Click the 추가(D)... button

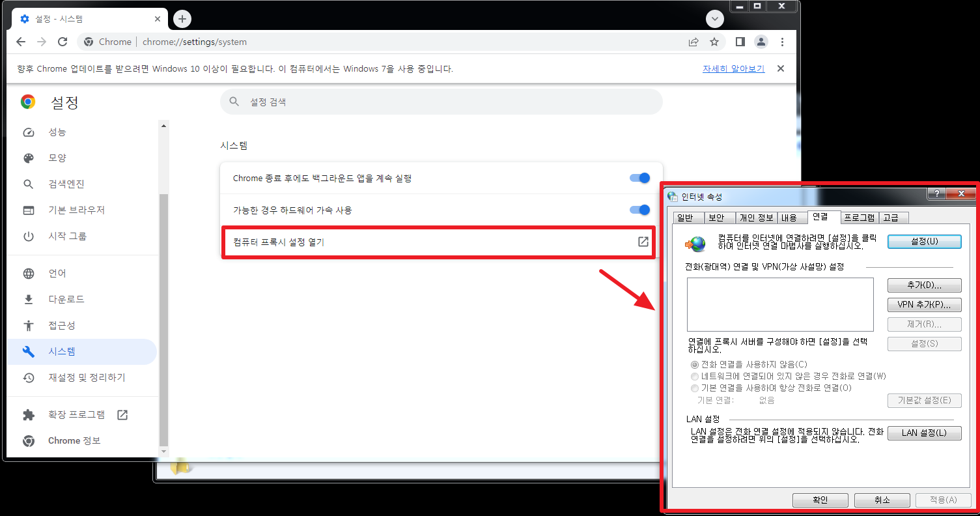(925, 285)
